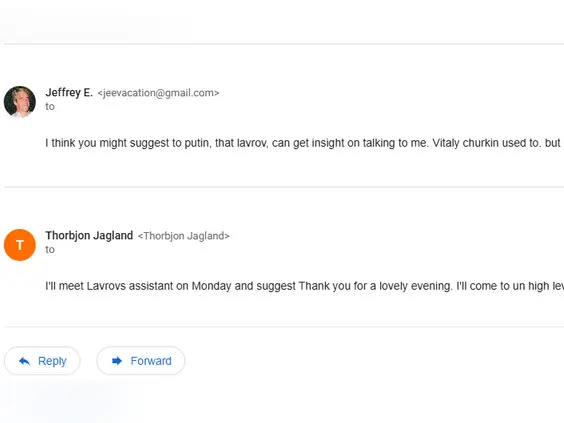Screen dimensions: 564x423
Task: Click the orange T avatar icon
Action: 20,245
